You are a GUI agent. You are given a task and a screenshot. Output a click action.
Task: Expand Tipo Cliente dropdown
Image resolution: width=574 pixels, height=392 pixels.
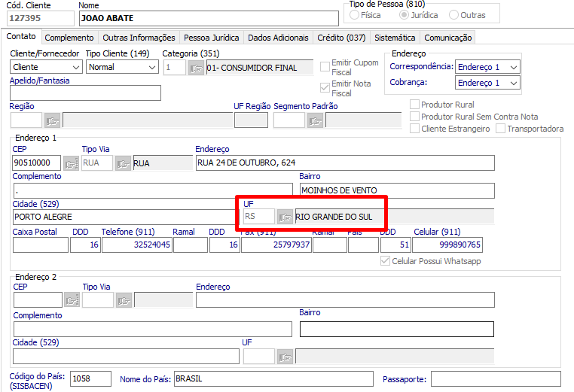(152, 67)
